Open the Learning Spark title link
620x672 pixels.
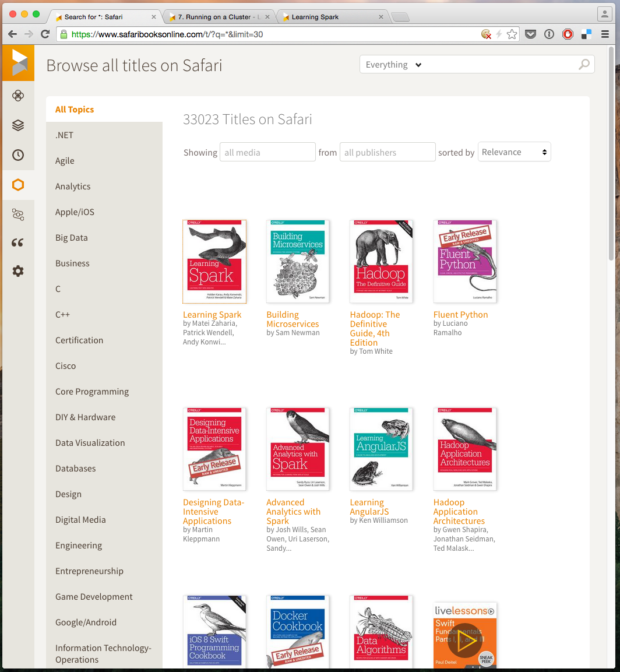pos(212,315)
